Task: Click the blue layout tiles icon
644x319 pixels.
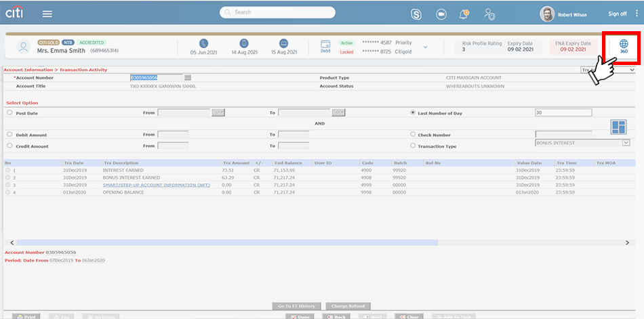Action: click(618, 127)
